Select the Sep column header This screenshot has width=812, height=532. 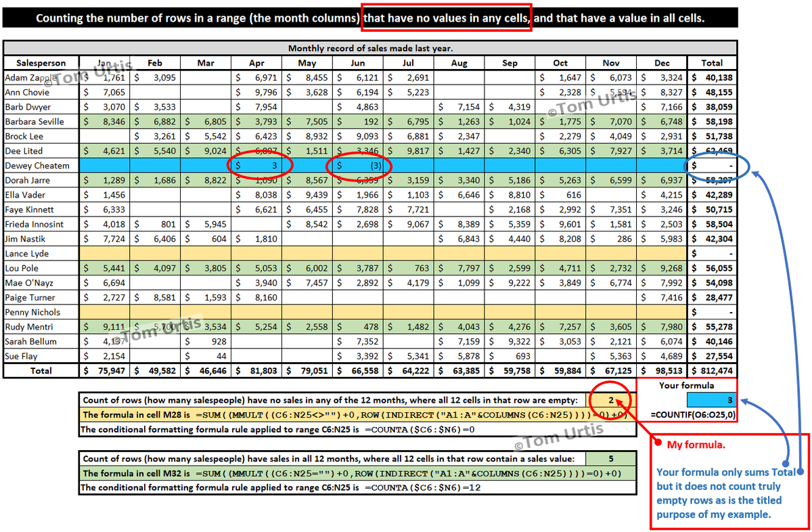(x=510, y=63)
